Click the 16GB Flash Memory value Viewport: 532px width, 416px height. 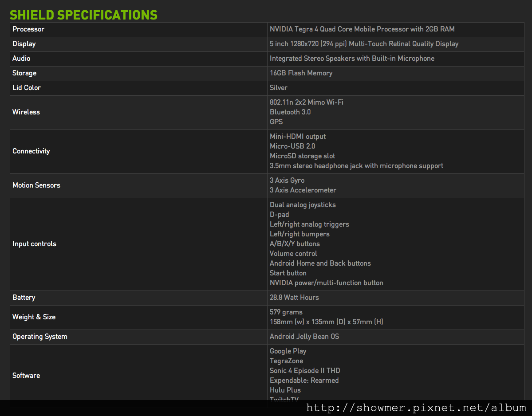click(x=301, y=73)
